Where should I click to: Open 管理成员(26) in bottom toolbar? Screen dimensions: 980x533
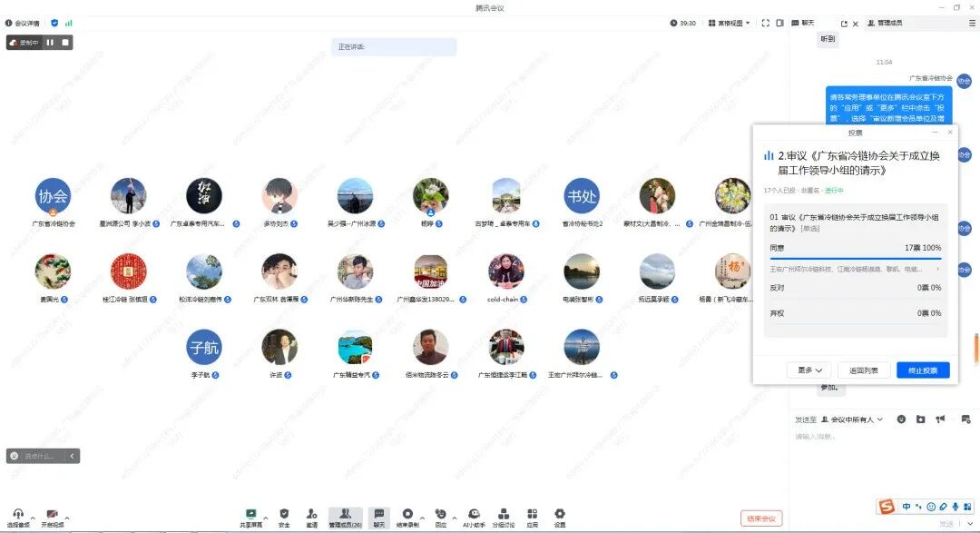(345, 518)
